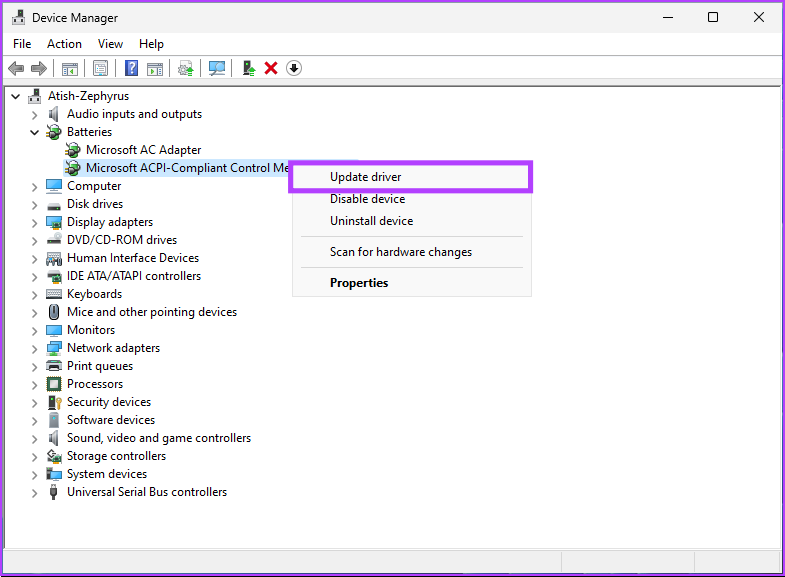The image size is (785, 577).
Task: Click the red X uninstall device icon
Action: pyautogui.click(x=271, y=68)
